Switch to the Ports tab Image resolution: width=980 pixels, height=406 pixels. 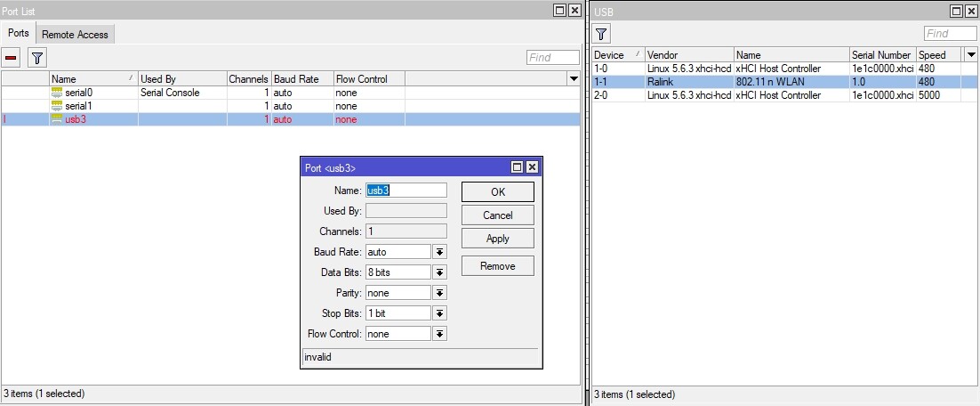click(19, 33)
